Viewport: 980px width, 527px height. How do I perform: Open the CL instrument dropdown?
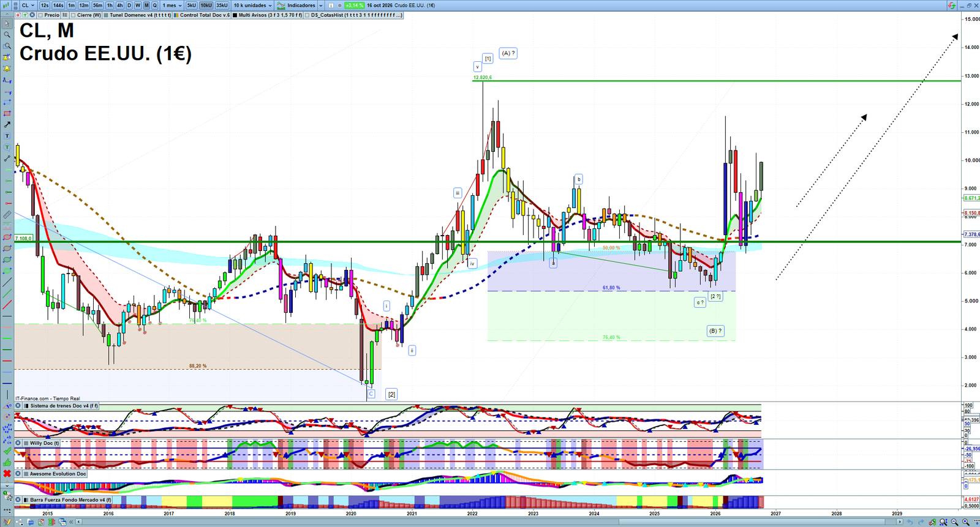[x=28, y=5]
